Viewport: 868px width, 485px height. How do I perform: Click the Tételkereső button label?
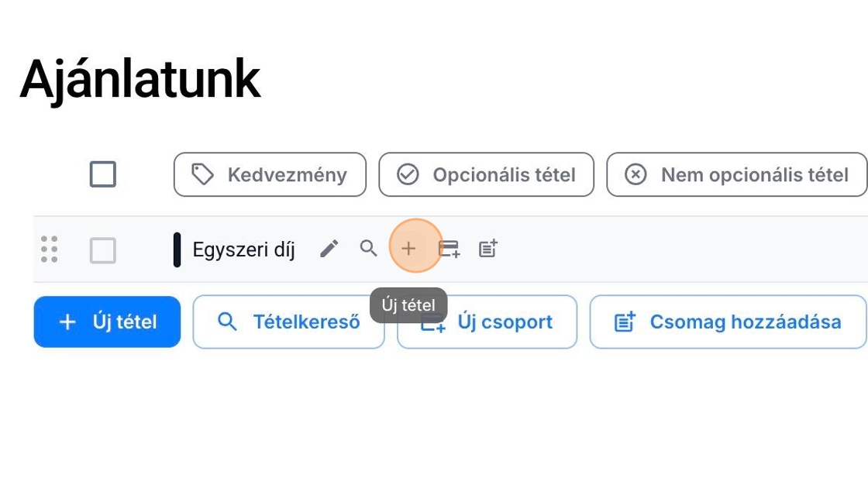tap(306, 322)
